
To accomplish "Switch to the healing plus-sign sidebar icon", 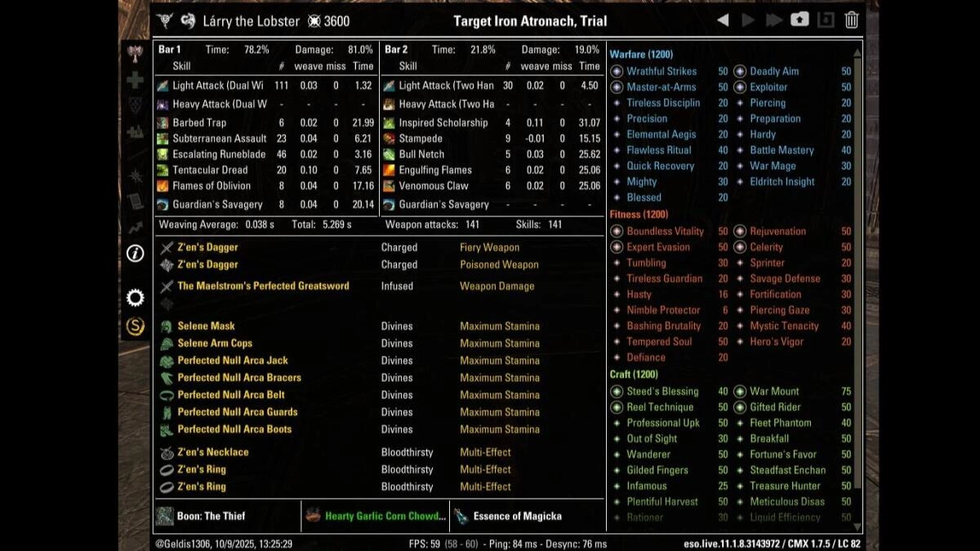I will coord(136,80).
